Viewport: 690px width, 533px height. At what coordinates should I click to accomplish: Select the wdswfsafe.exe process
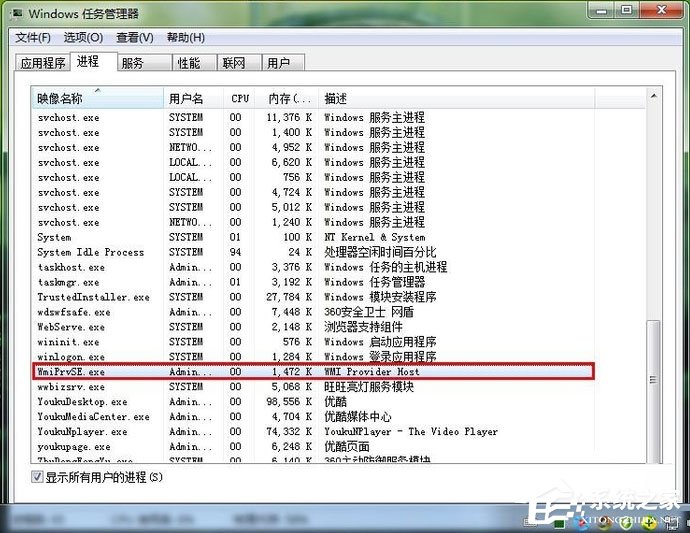pyautogui.click(x=313, y=312)
